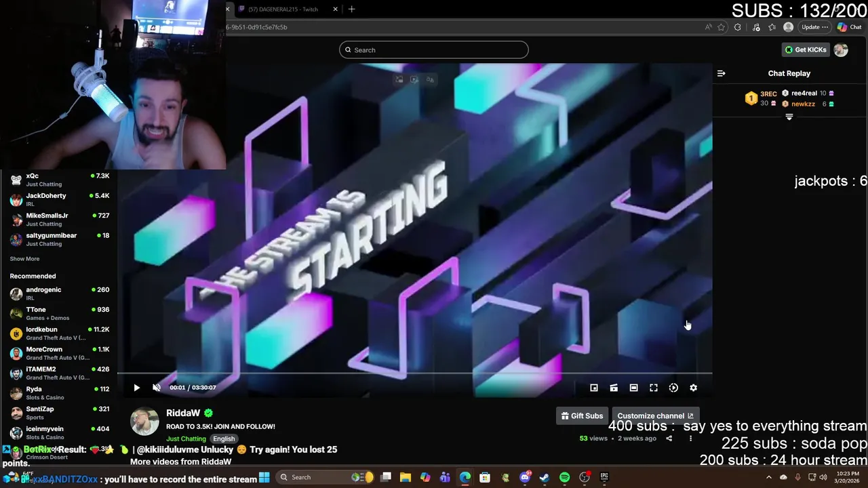Viewport: 868px width, 488px height.
Task: Enter fullscreen from player controls
Action: pyautogui.click(x=654, y=388)
